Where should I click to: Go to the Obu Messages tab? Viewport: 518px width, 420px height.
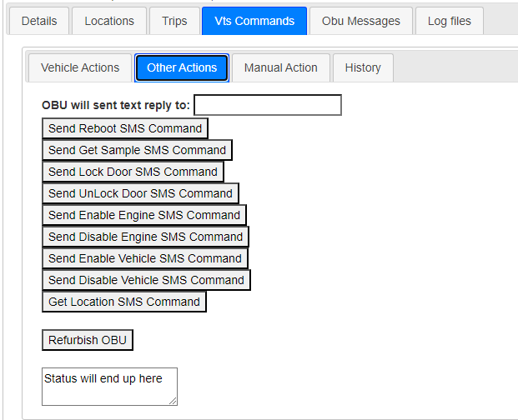361,21
